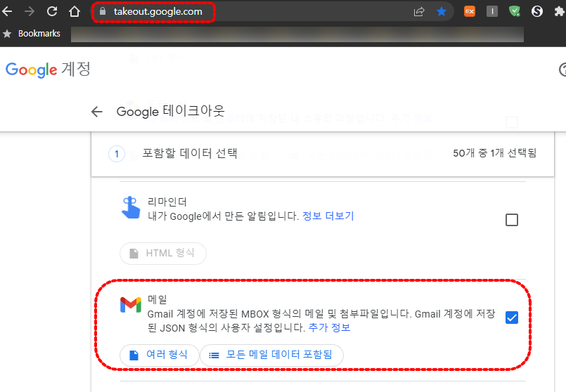This screenshot has height=392, width=566.
Task: Click the 모든 메일 데이터 포함됨 button
Action: pyautogui.click(x=271, y=355)
